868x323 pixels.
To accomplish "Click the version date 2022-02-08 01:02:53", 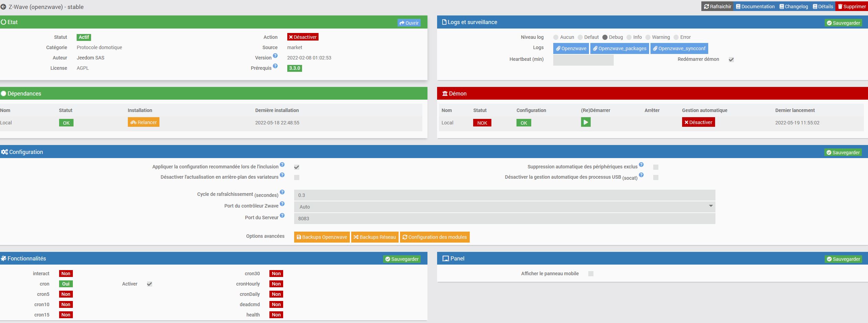I will (x=309, y=58).
